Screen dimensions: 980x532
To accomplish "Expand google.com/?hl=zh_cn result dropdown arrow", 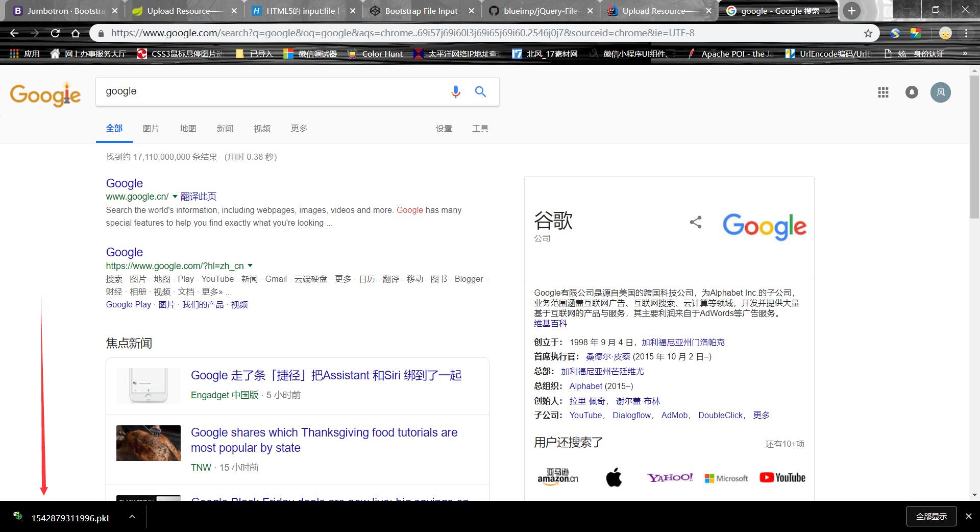I will tap(250, 265).
